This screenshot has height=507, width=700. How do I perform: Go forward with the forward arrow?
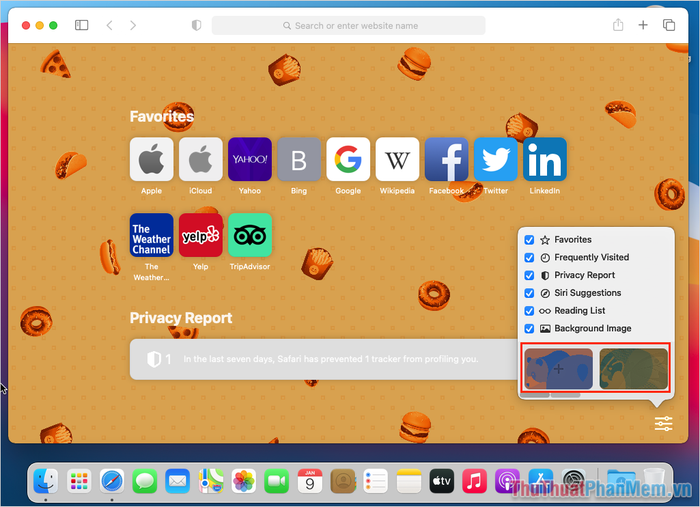(133, 25)
